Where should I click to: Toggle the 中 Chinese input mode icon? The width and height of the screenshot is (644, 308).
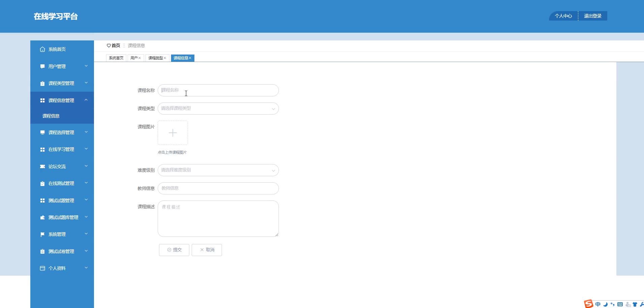pyautogui.click(x=598, y=304)
